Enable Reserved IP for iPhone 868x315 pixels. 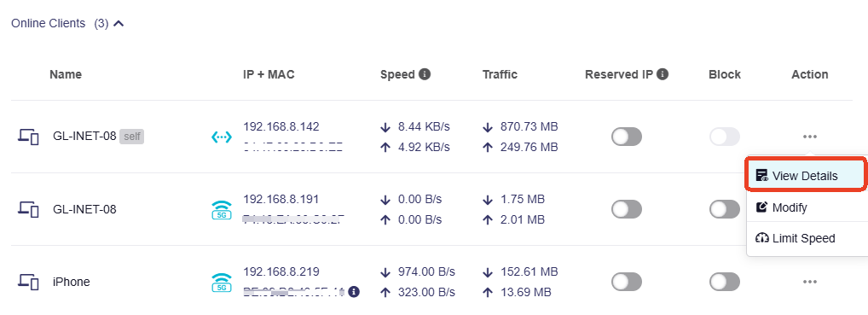click(627, 282)
